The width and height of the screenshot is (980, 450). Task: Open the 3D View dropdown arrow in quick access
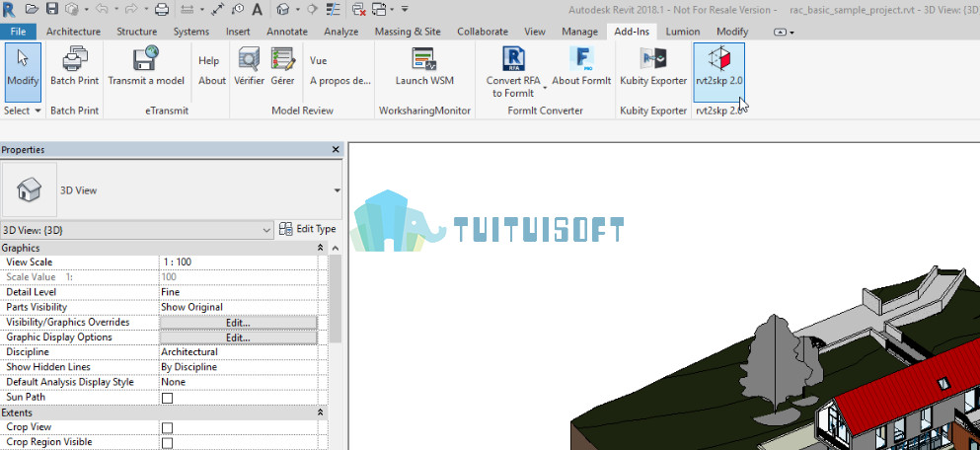[x=297, y=10]
